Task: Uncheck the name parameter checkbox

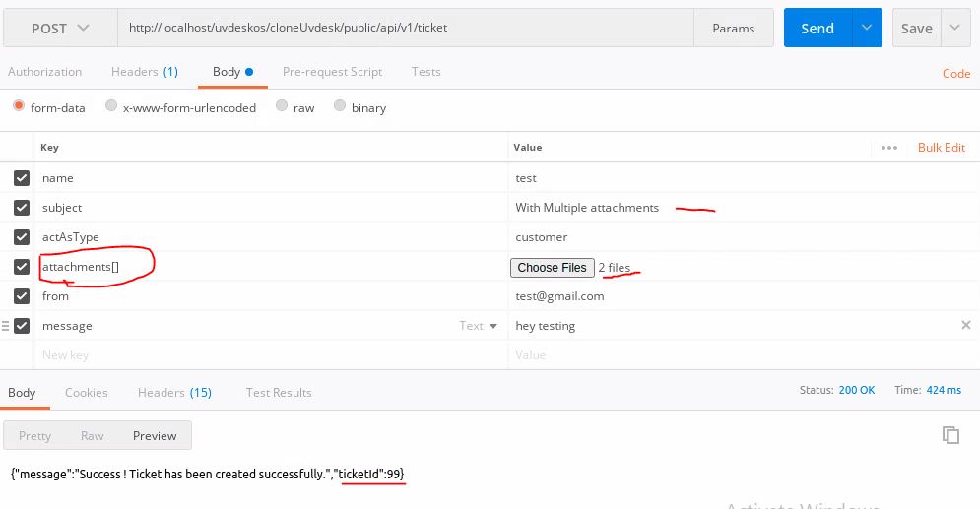Action: point(22,178)
